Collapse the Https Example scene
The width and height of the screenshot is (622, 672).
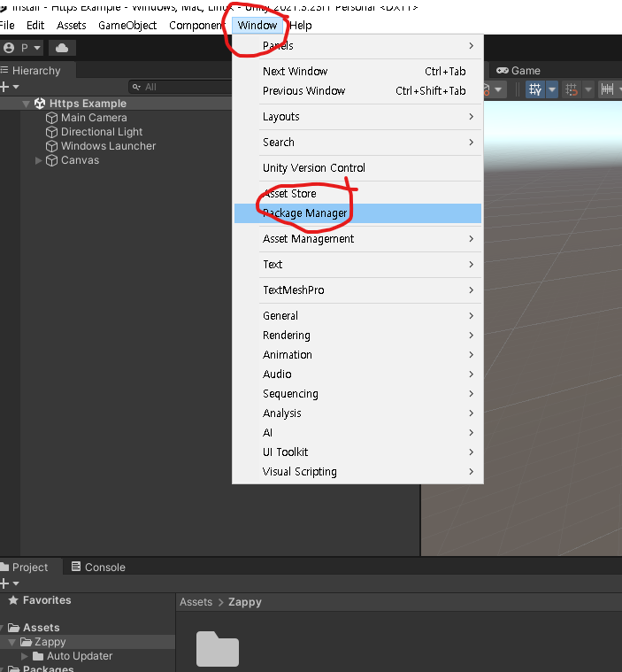point(26,104)
